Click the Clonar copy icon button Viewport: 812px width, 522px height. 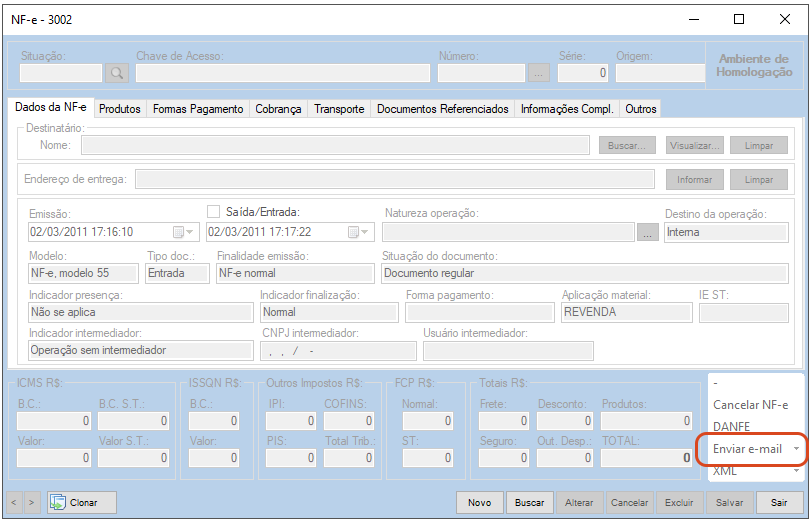click(x=81, y=502)
